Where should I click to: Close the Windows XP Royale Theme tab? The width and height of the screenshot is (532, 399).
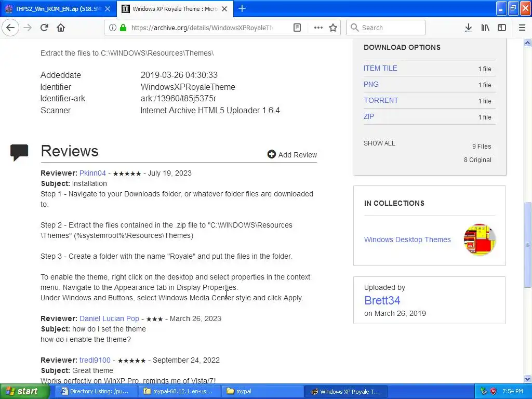224,9
